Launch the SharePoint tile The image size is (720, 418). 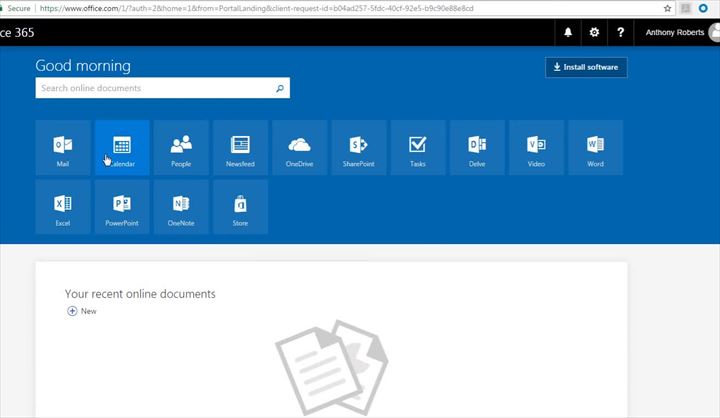[358, 147]
